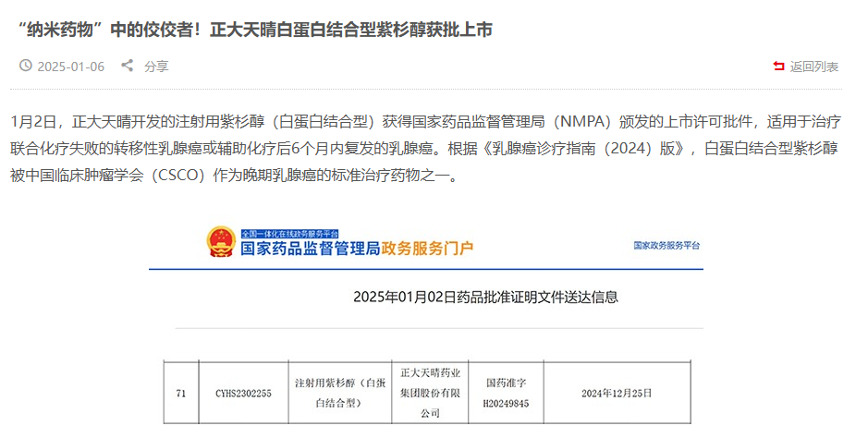This screenshot has height=438, width=868.
Task: Click the date cell 2024年12月25日
Action: (617, 394)
